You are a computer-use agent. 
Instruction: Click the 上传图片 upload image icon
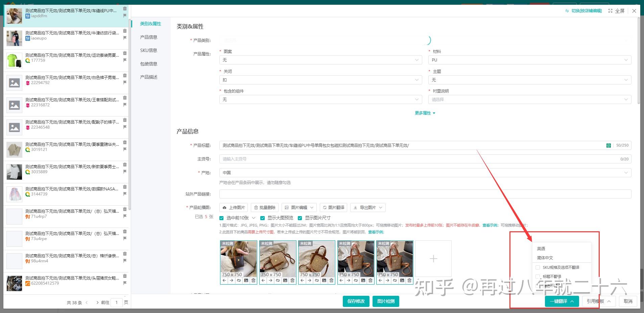pos(225,207)
